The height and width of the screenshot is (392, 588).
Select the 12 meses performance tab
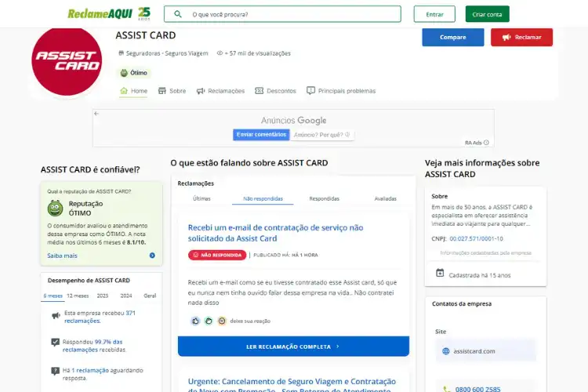pos(78,296)
